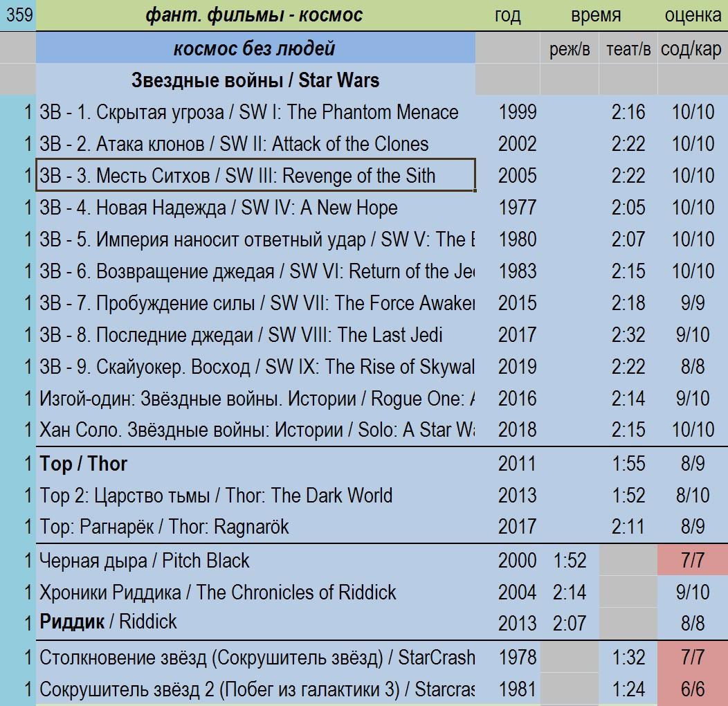Select 'ЗВ - 4. Новая Надежда' title cell
This screenshot has height=706, width=728.
[x=255, y=208]
